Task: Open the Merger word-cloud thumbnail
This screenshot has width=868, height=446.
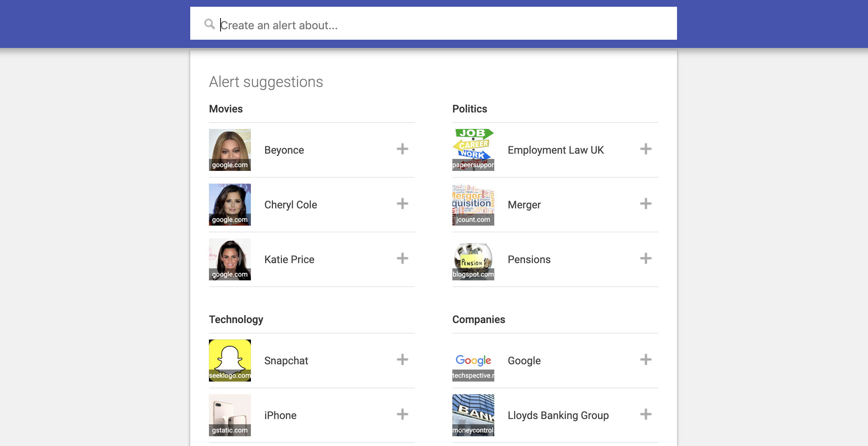Action: pyautogui.click(x=473, y=205)
